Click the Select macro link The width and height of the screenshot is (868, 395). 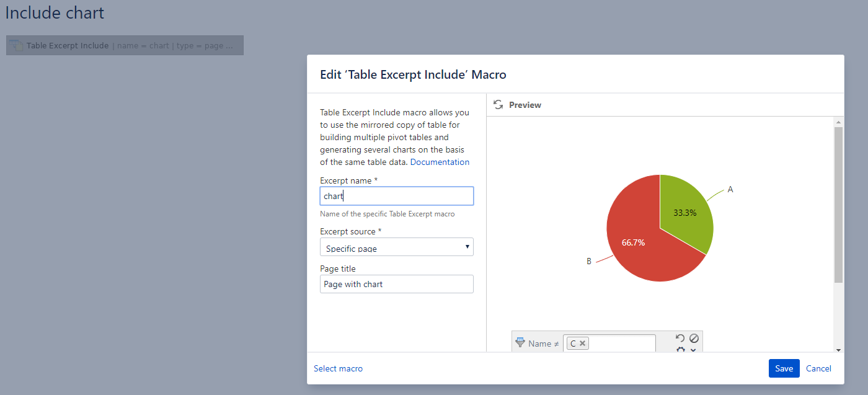338,368
